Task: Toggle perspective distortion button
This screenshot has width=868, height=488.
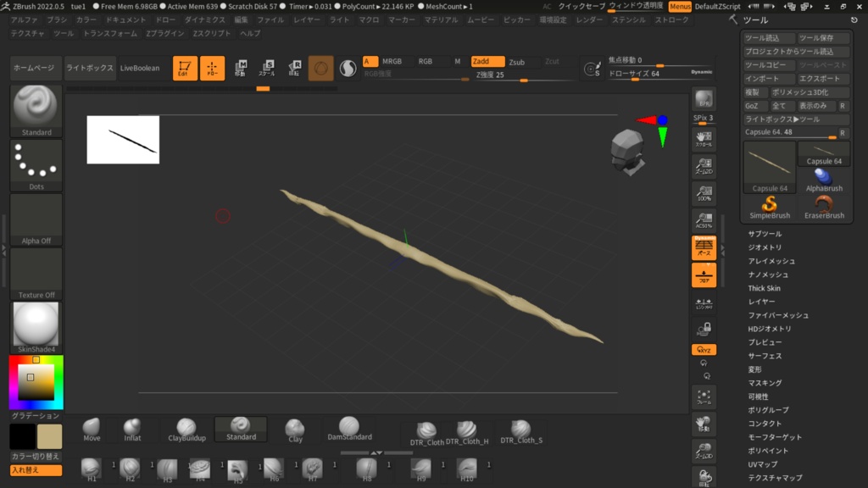Action: click(x=704, y=247)
